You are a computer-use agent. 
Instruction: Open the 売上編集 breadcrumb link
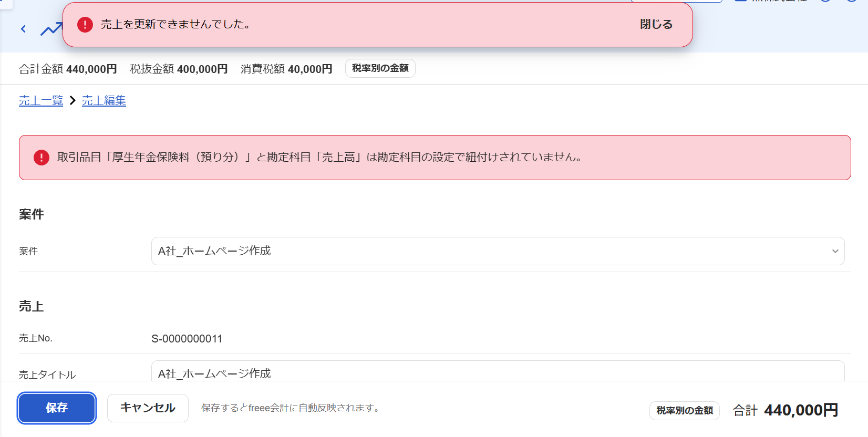pos(104,100)
